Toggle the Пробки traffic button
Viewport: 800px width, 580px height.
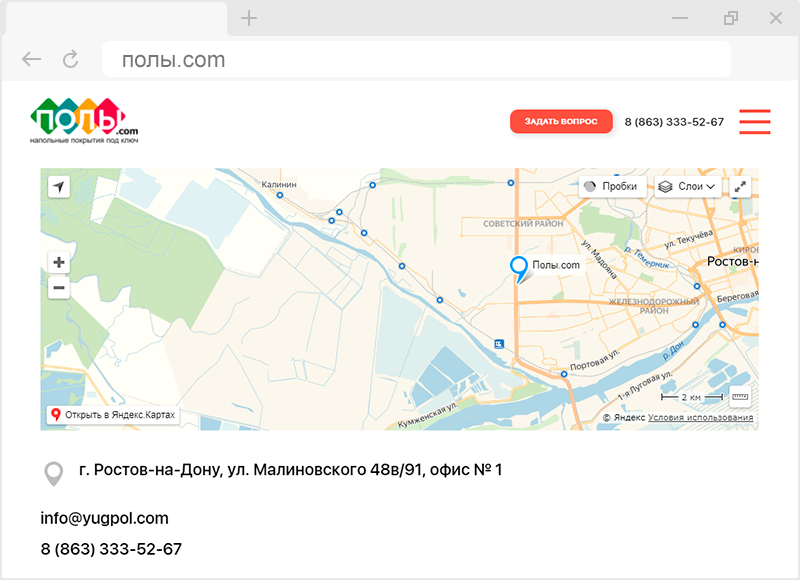coord(612,186)
